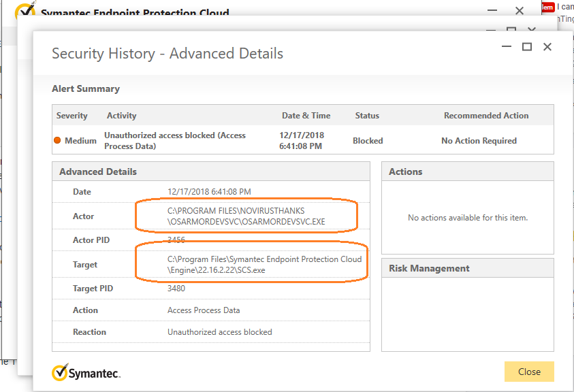Click the Activity column header
574x392 pixels.
[x=122, y=116]
